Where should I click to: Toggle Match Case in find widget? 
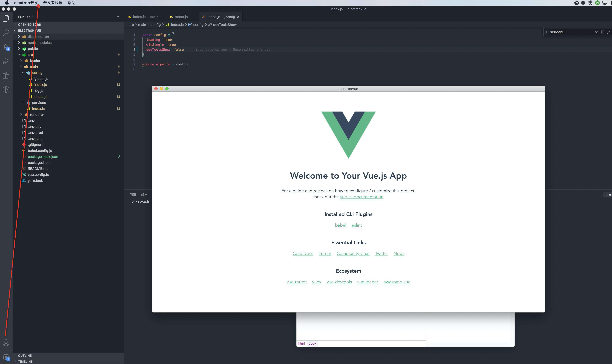click(x=596, y=32)
